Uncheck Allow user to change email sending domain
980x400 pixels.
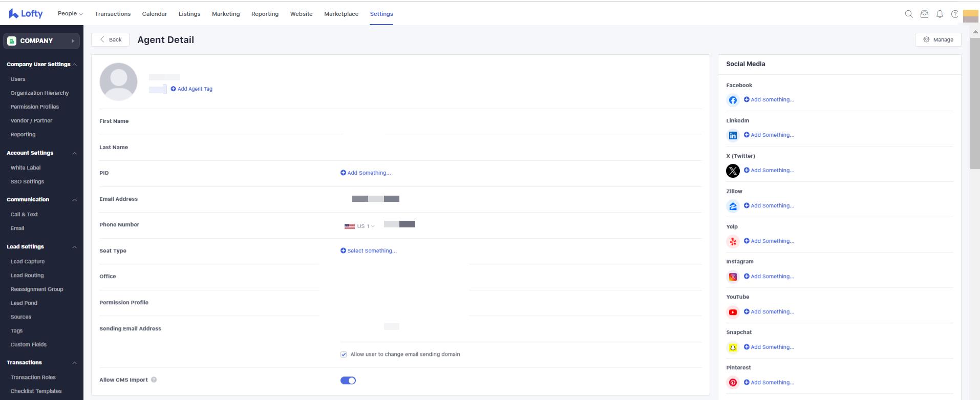click(x=344, y=354)
